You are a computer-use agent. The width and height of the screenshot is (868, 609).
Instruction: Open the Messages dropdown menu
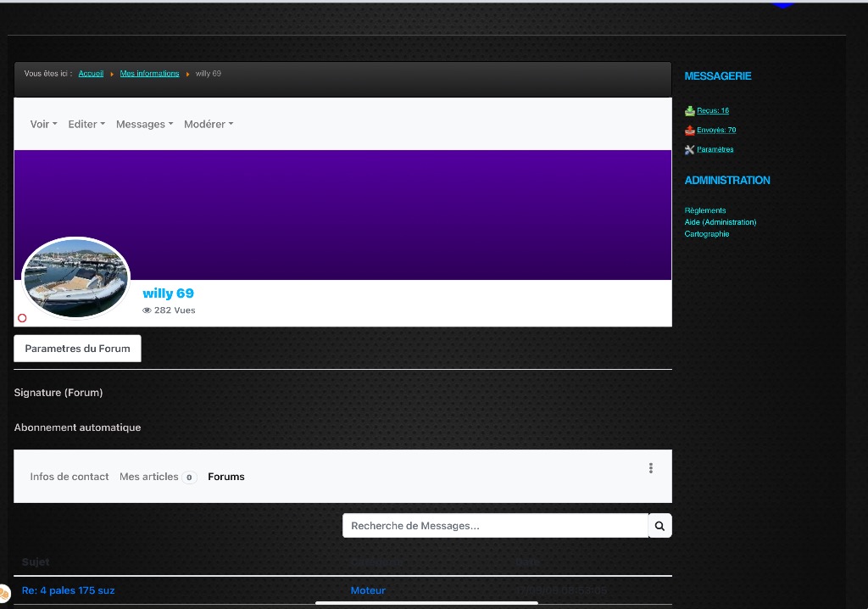coord(144,124)
